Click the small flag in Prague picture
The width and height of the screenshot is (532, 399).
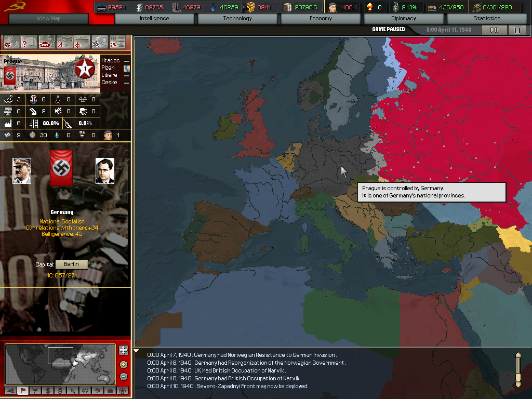coord(10,75)
